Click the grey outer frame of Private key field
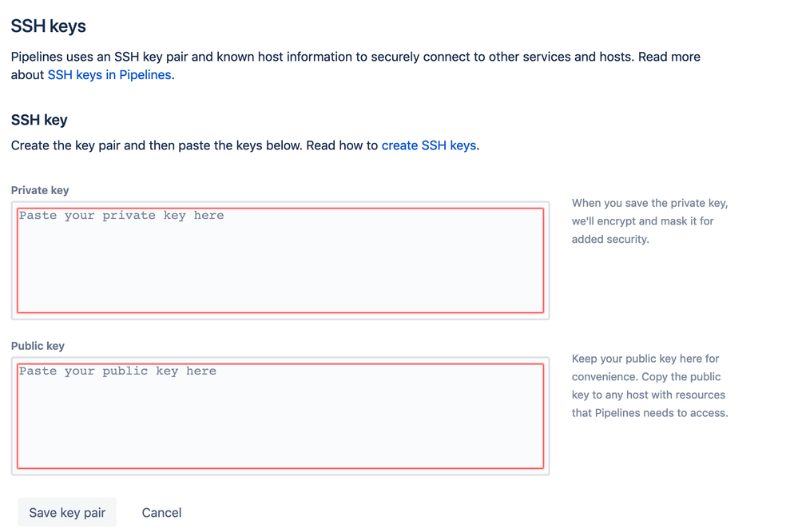The image size is (798, 532). click(x=280, y=316)
